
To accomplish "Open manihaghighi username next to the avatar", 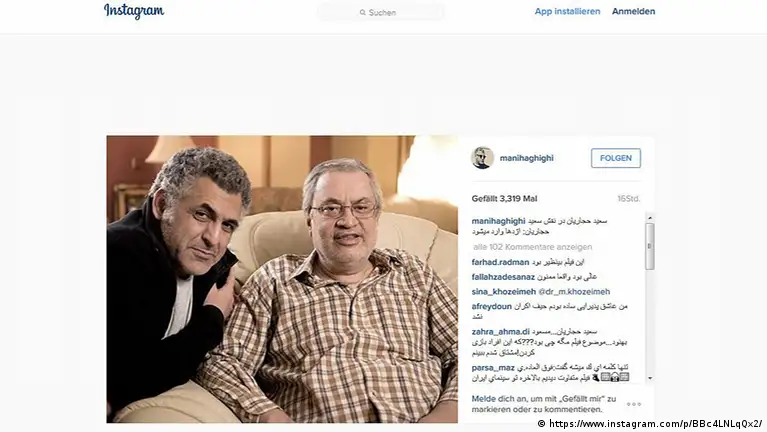I will [x=526, y=158].
